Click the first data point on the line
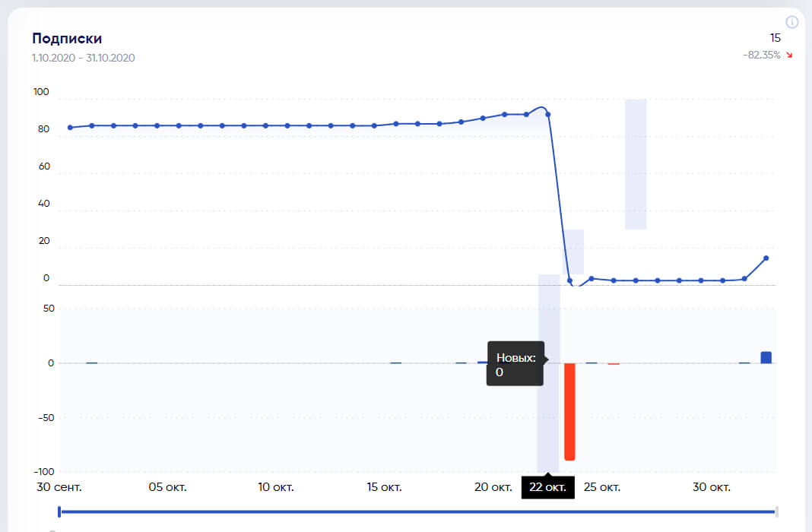Image resolution: width=812 pixels, height=532 pixels. click(70, 128)
